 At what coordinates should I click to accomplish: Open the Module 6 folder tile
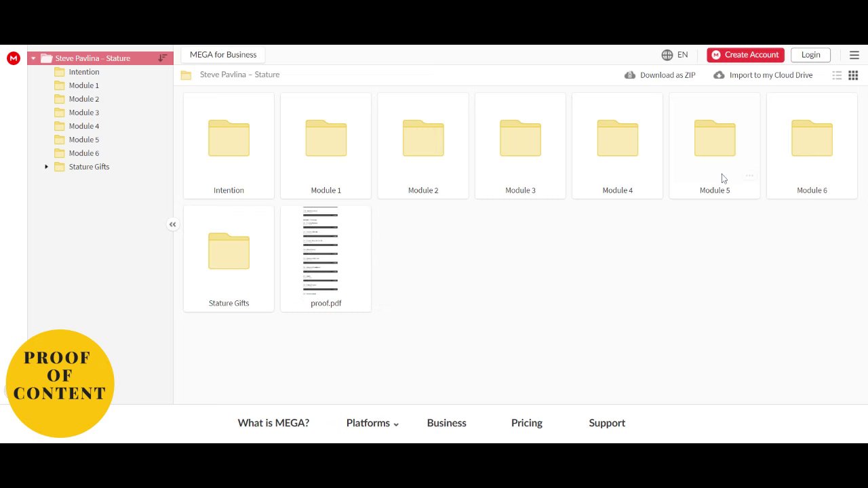tap(812, 146)
